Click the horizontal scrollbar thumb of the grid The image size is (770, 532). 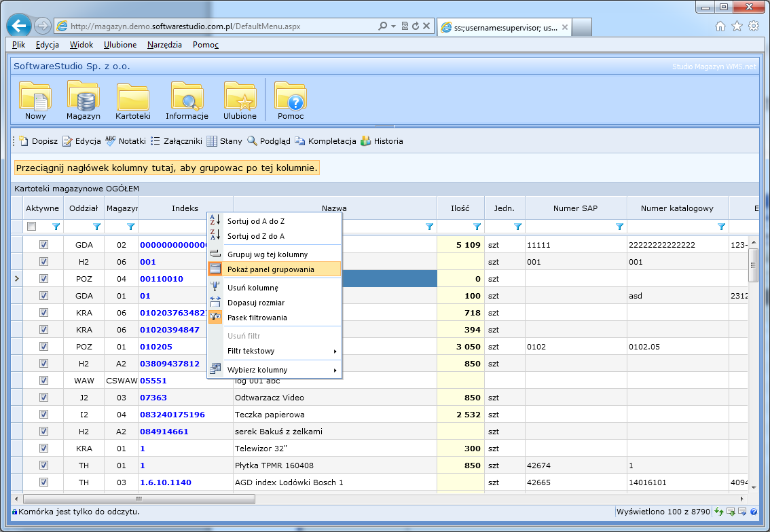click(139, 499)
